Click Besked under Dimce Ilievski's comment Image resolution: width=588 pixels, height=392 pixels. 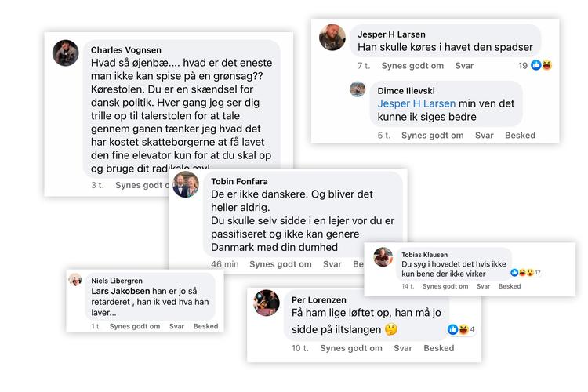coord(520,136)
